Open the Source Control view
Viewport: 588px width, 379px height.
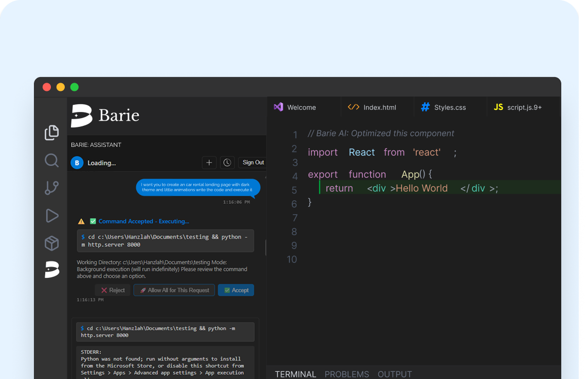point(51,188)
